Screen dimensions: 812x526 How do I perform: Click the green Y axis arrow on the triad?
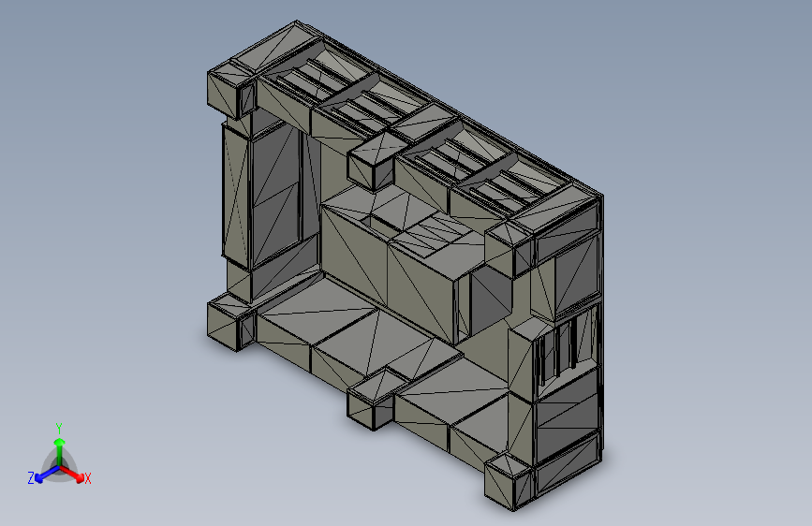[60, 451]
